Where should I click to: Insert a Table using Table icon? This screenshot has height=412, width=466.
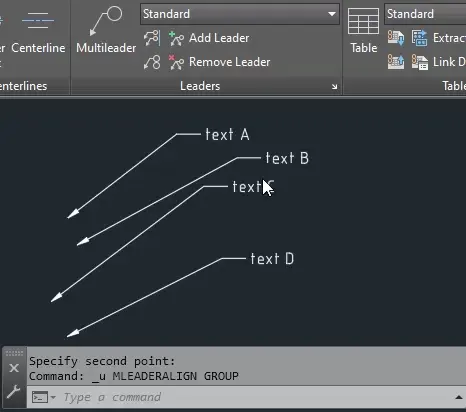coord(363,30)
